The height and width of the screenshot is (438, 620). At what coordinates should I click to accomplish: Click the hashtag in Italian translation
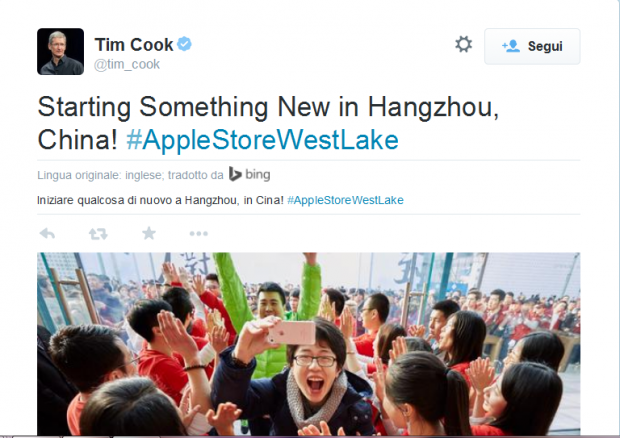(x=345, y=200)
